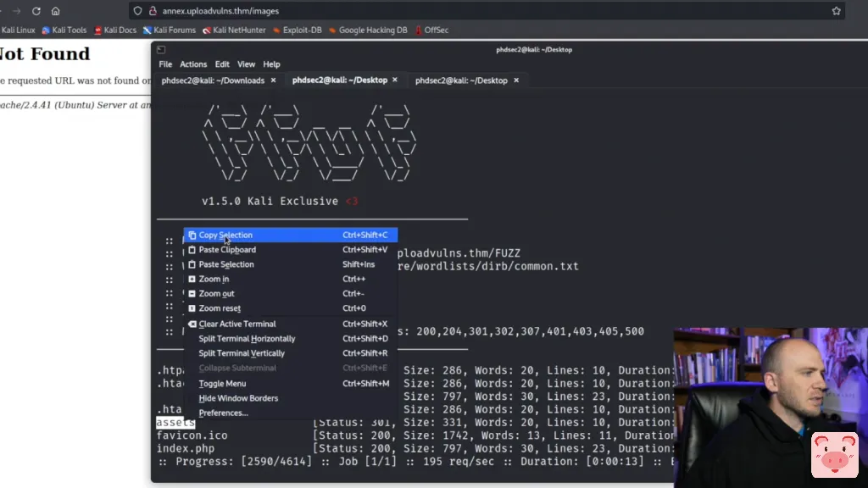Open the terminal File menu
Viewport: 868px width, 488px height.
point(165,64)
